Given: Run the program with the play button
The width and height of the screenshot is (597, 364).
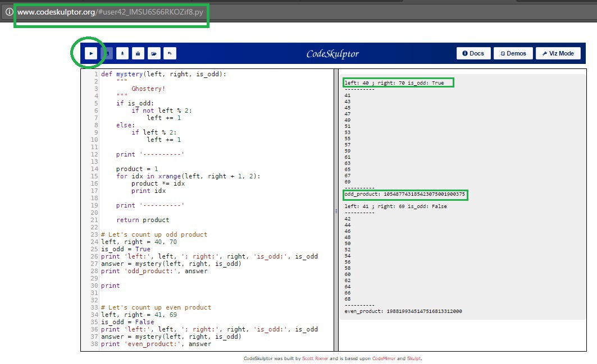Looking at the screenshot, I should point(90,53).
